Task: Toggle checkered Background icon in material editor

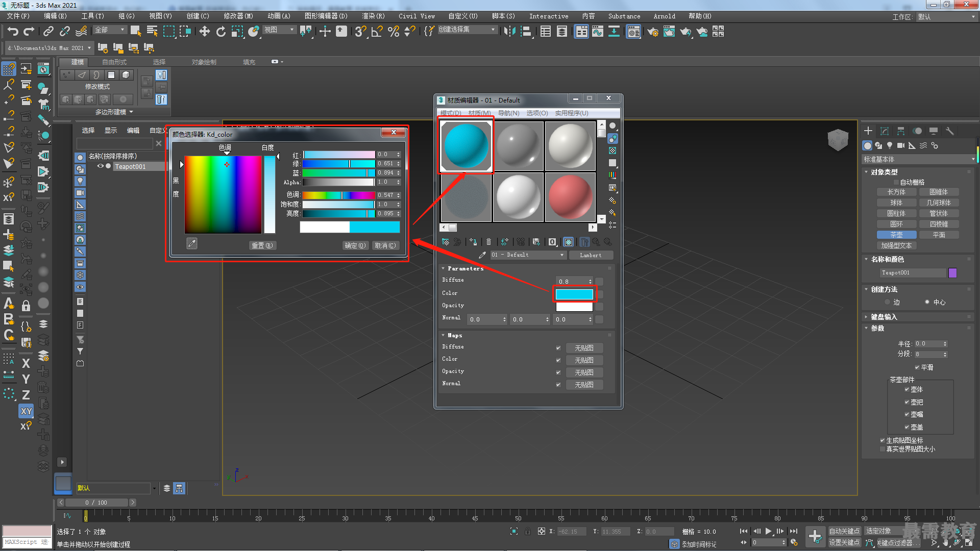Action: click(x=612, y=151)
